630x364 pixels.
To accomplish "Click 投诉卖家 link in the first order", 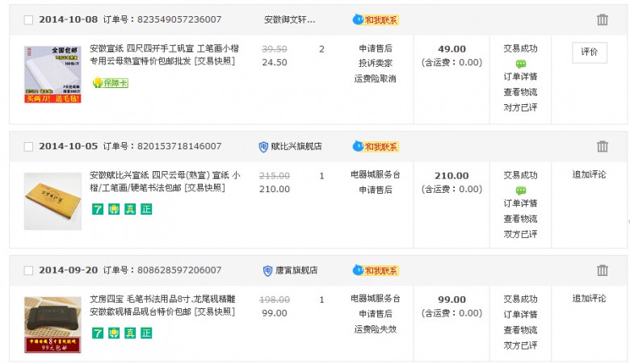I will 376,63.
